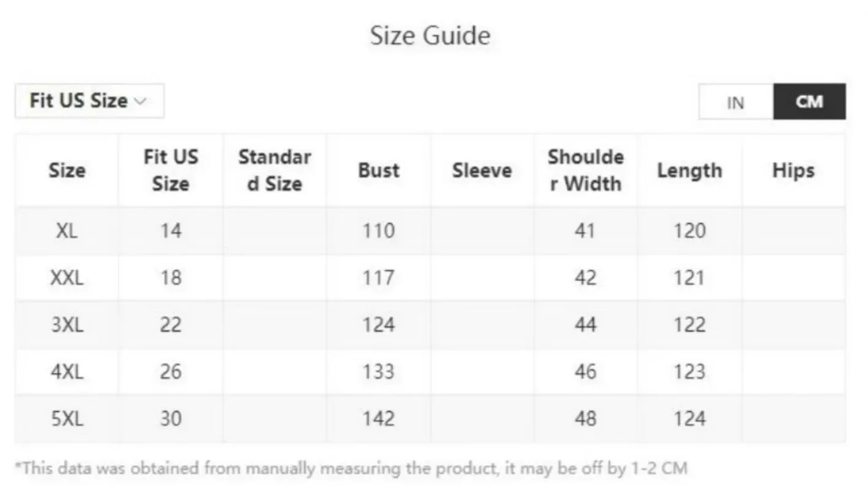Select the 5XL size row label
This screenshot has width=868, height=491.
click(67, 419)
